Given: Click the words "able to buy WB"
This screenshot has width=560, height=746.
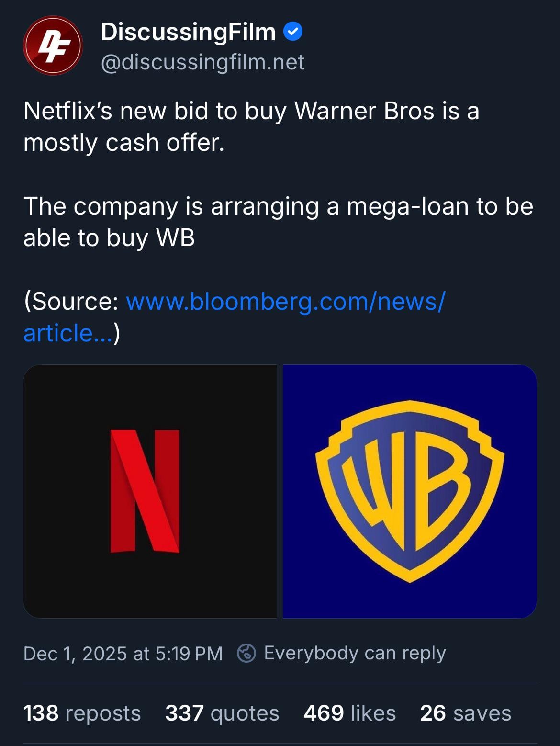Looking at the screenshot, I should (109, 237).
